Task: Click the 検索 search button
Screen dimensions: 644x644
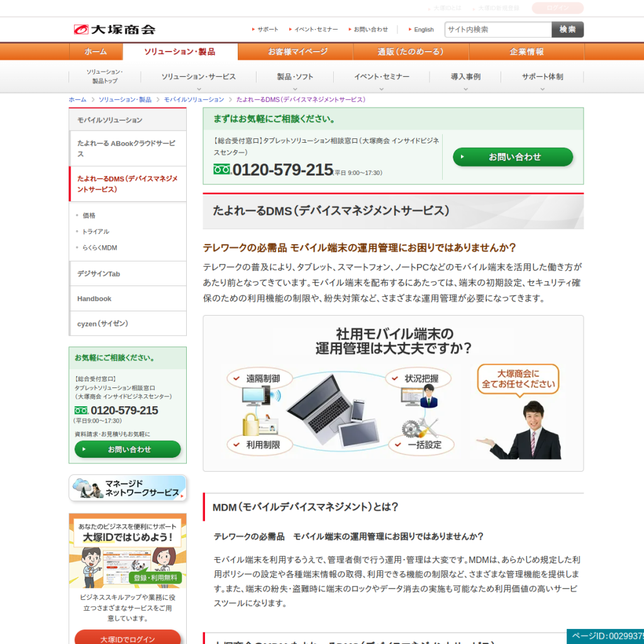Action: [x=567, y=30]
